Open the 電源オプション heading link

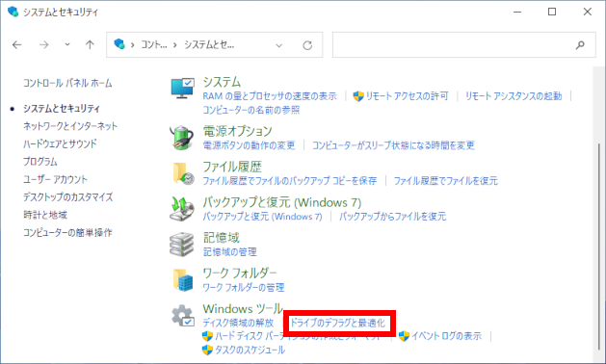point(238,131)
